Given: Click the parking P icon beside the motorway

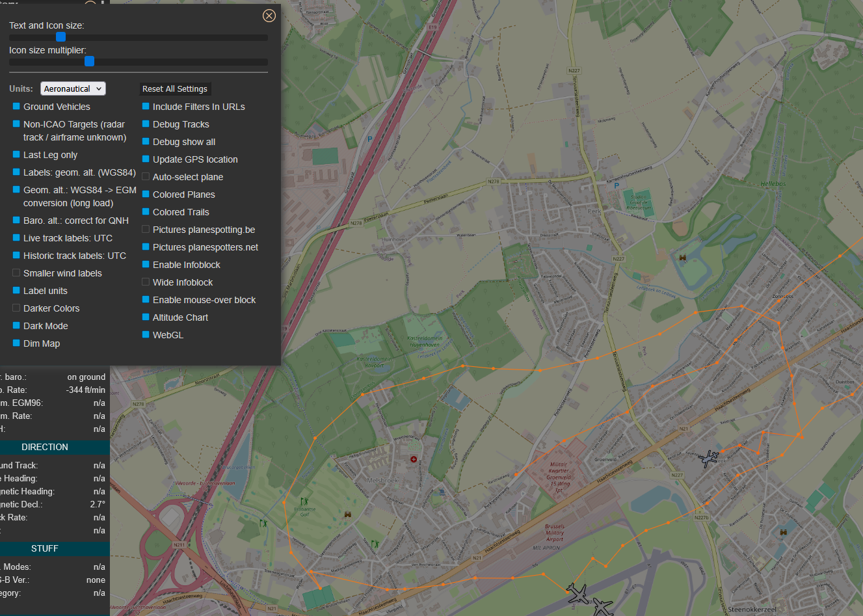Looking at the screenshot, I should point(369,139).
